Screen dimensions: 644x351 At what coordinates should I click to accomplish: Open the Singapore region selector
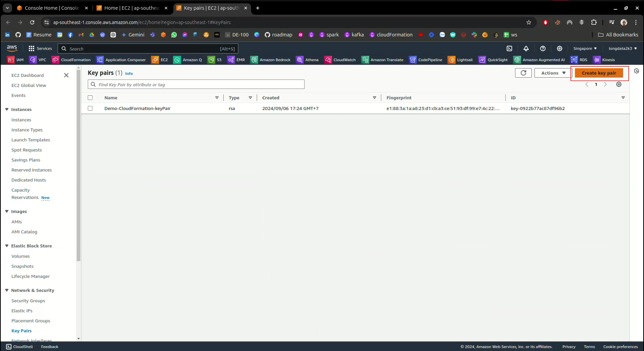(585, 48)
